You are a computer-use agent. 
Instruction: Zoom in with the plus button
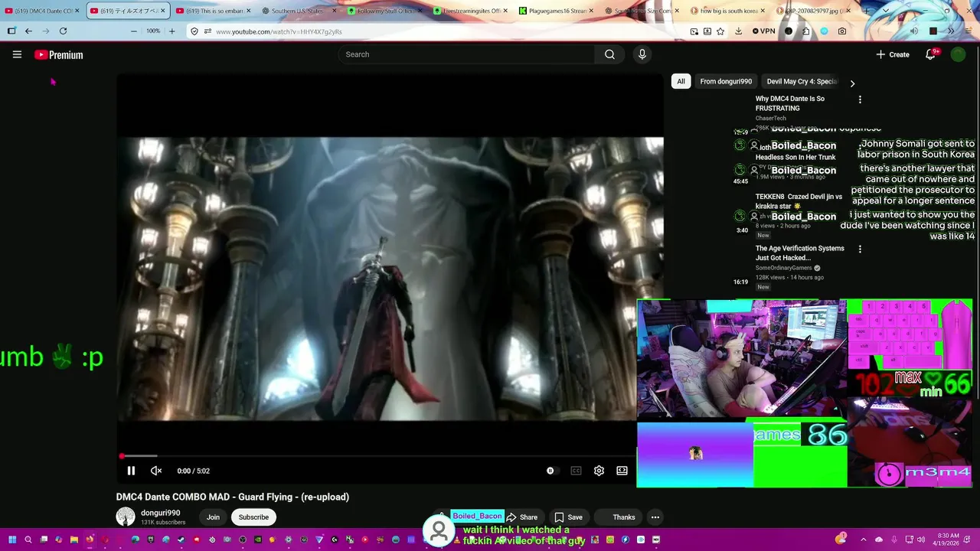(171, 31)
